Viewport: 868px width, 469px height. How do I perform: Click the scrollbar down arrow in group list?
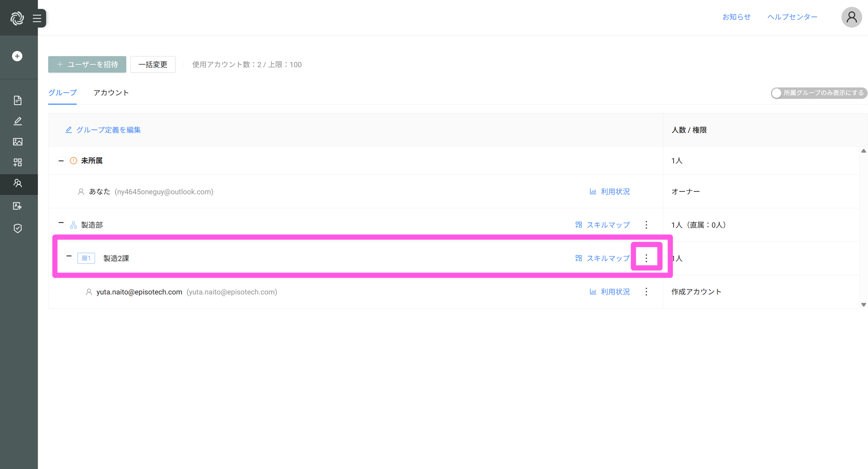[863, 305]
